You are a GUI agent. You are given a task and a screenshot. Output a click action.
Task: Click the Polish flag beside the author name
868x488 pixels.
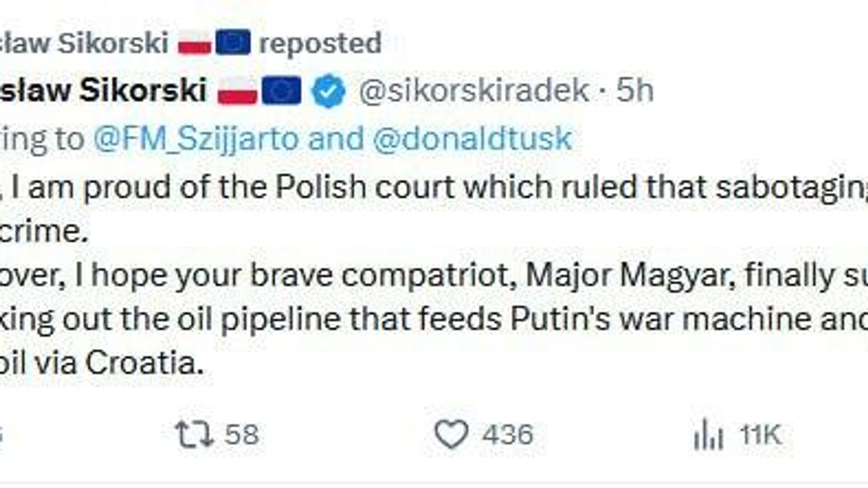[x=237, y=91]
